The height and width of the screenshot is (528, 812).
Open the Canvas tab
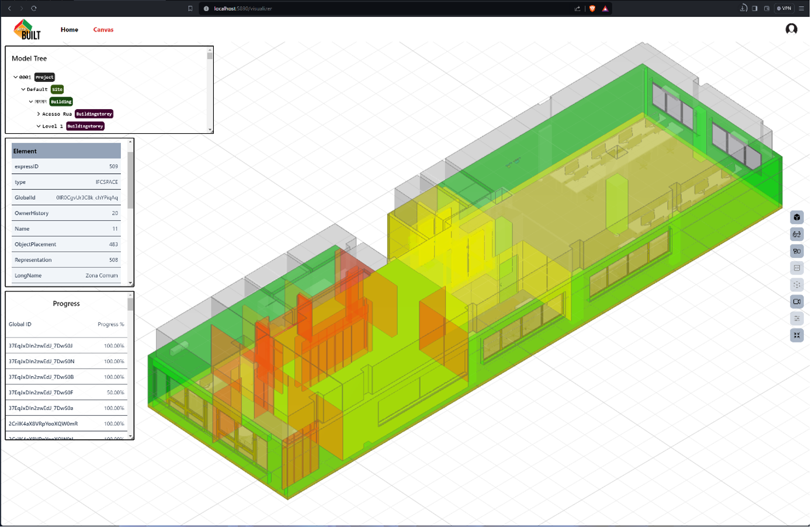103,30
